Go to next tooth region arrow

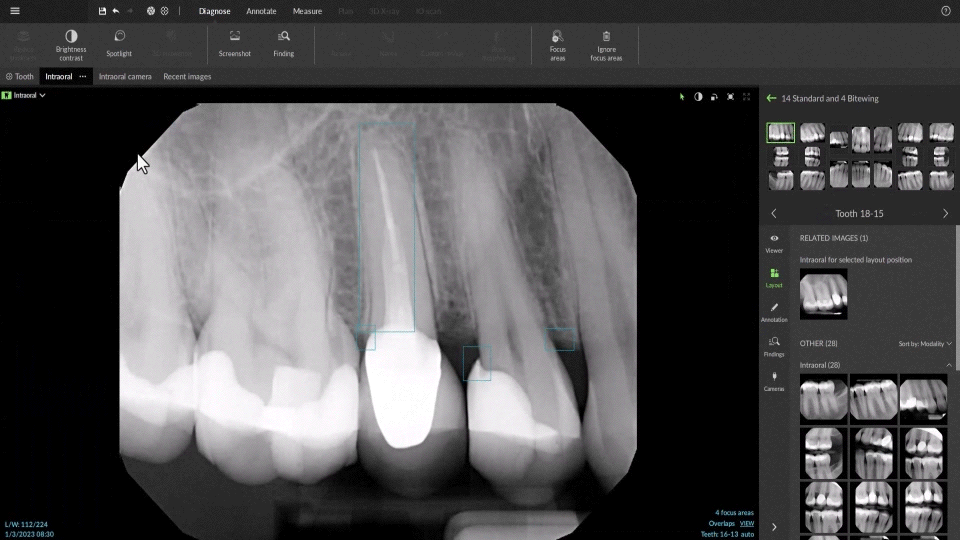(945, 214)
